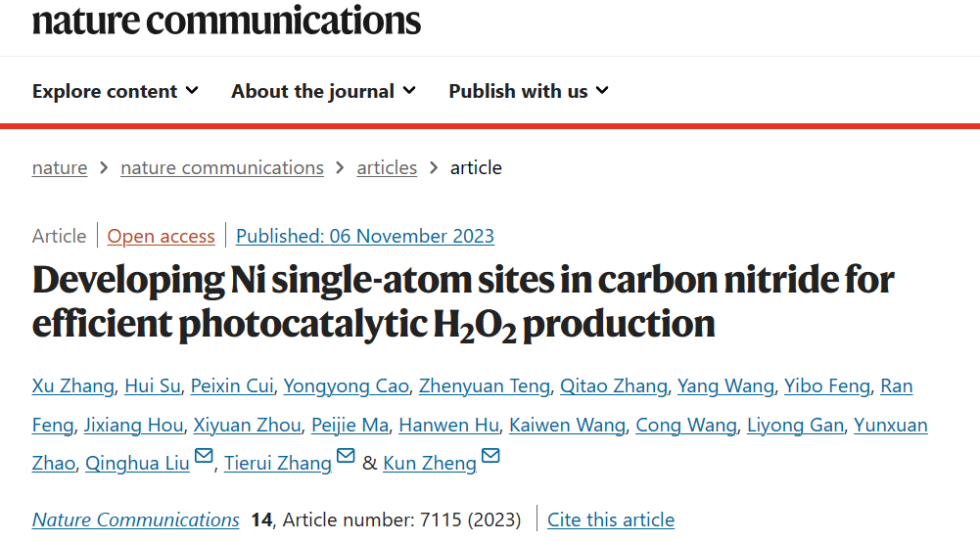Open the articles breadcrumb link
This screenshot has width=980, height=542.
[387, 167]
